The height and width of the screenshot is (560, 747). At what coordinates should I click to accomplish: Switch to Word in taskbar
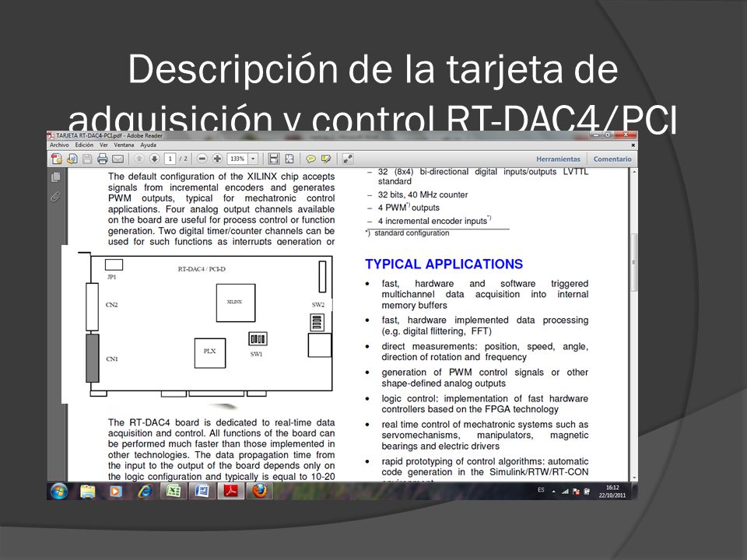tap(202, 491)
